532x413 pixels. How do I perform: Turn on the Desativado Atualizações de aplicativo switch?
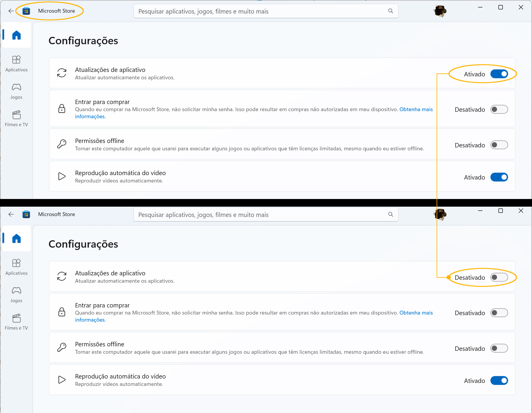[499, 277]
